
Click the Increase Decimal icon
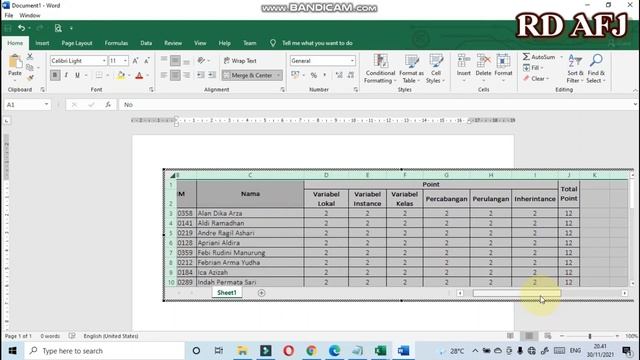(x=339, y=75)
